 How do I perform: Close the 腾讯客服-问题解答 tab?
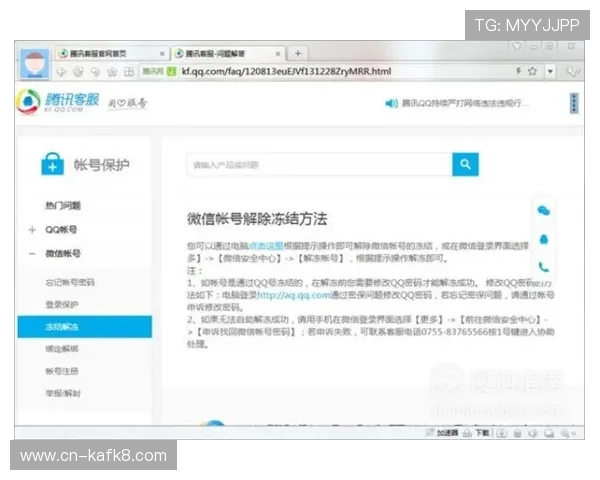(x=278, y=54)
